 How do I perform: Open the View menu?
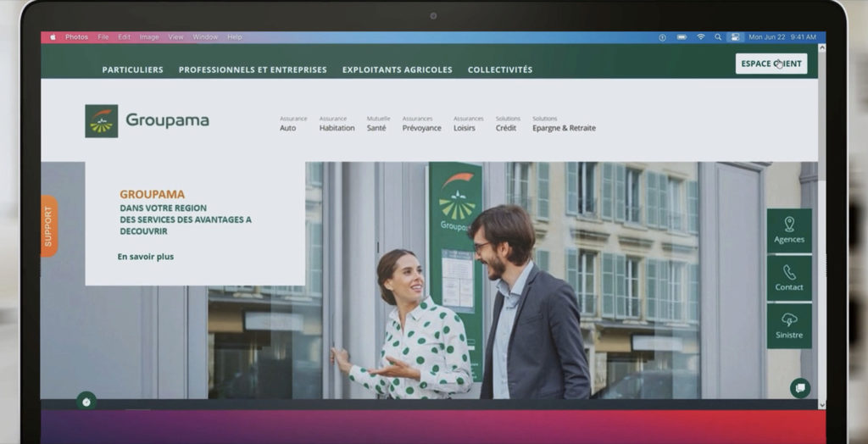(x=175, y=37)
